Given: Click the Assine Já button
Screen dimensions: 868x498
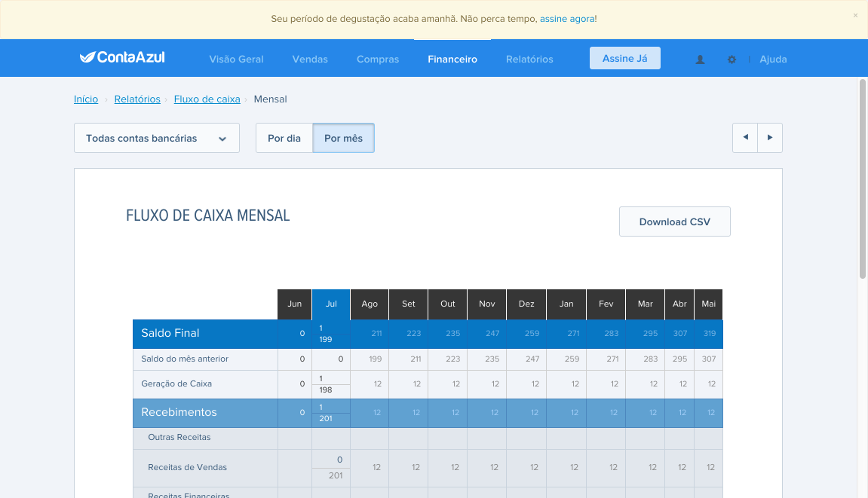Looking at the screenshot, I should pos(625,58).
